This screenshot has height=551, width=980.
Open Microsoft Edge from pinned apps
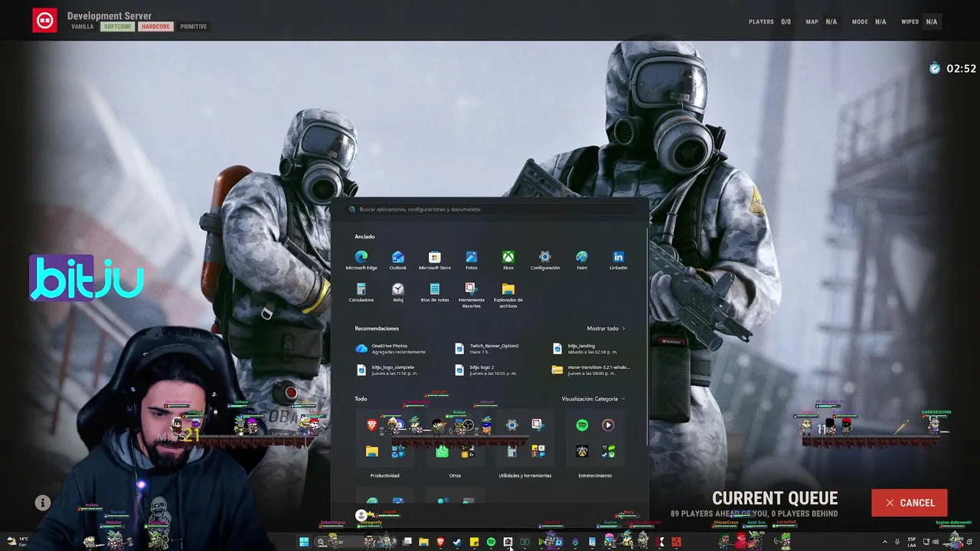click(361, 260)
